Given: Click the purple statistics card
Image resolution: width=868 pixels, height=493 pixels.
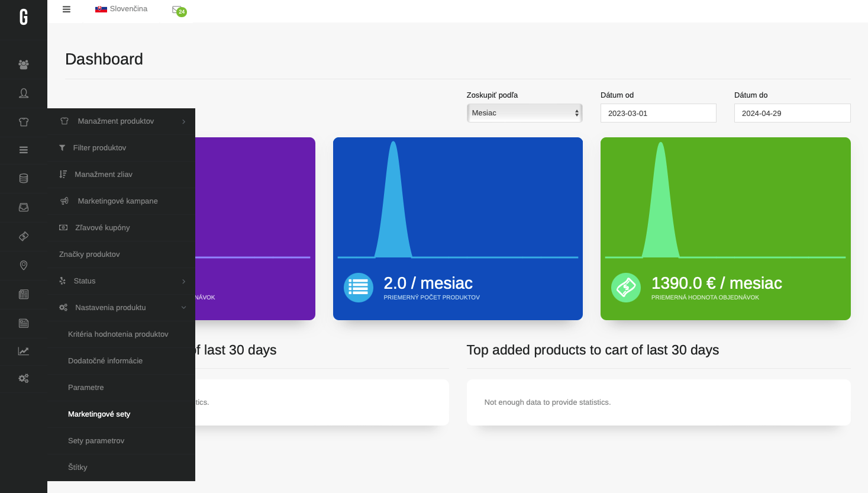Looking at the screenshot, I should tap(255, 228).
